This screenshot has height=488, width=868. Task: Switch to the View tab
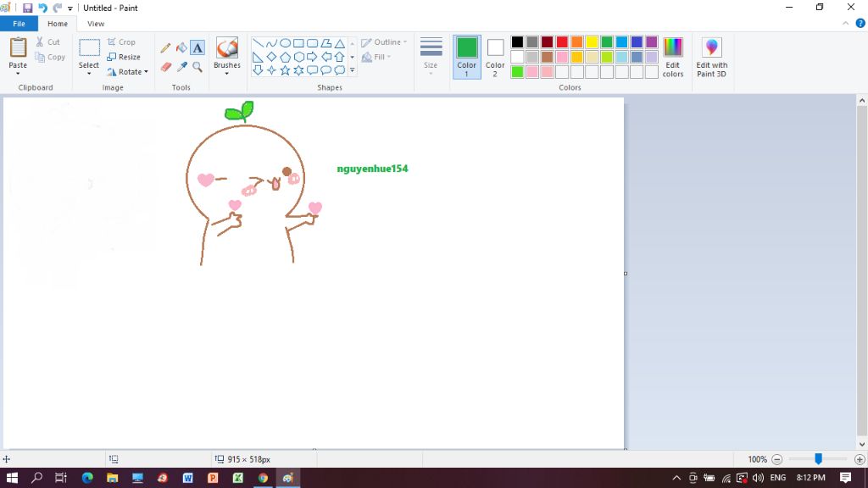pos(96,24)
